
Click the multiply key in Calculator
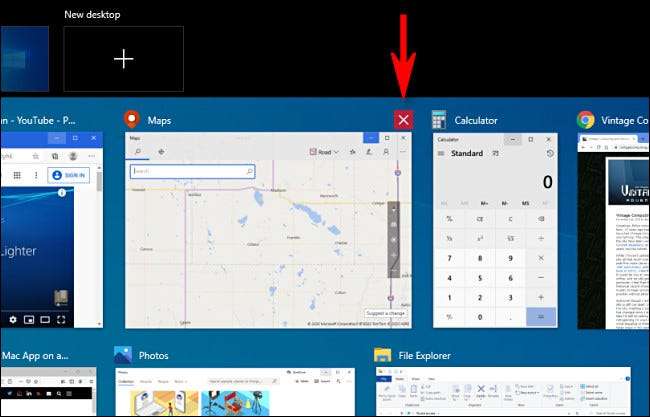pos(541,258)
